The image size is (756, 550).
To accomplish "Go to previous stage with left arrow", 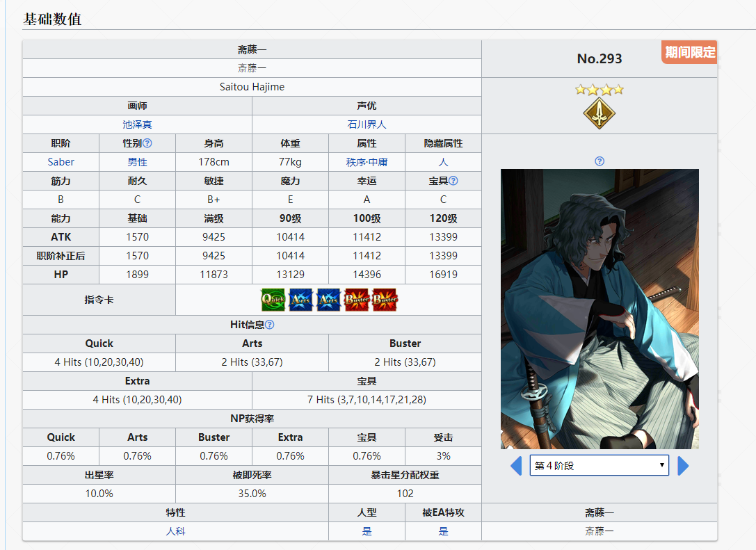I will 516,466.
